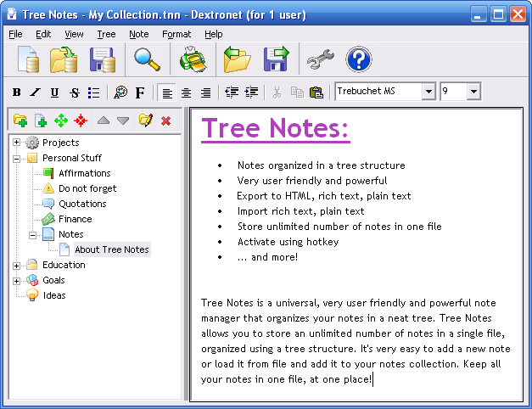532x409 pixels.
Task: Click the print icon in toolbar
Action: coord(190,59)
